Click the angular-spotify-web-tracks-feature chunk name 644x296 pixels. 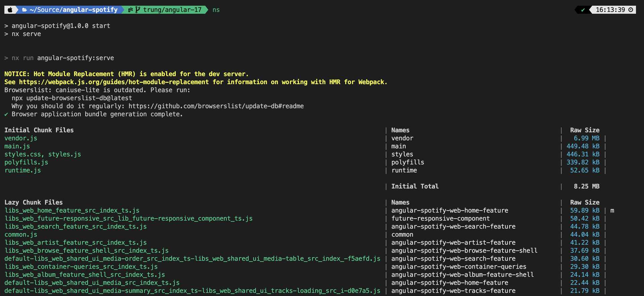click(x=453, y=291)
